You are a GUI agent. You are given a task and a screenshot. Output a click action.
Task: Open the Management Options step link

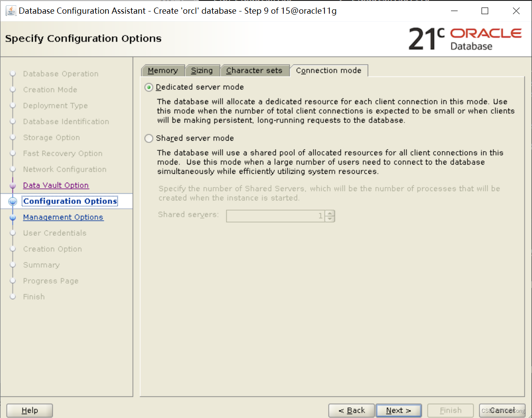coord(63,217)
